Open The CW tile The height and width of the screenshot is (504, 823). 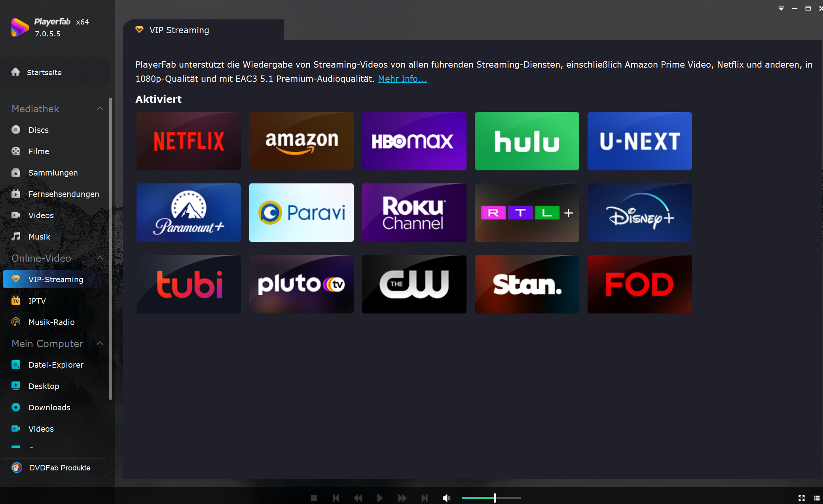tap(414, 284)
